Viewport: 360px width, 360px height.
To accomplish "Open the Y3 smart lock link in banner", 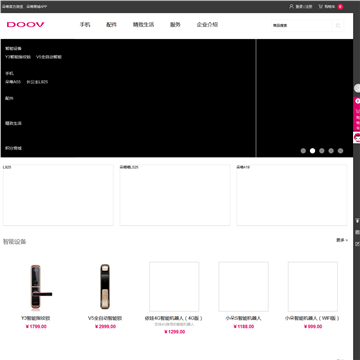I will [18, 57].
